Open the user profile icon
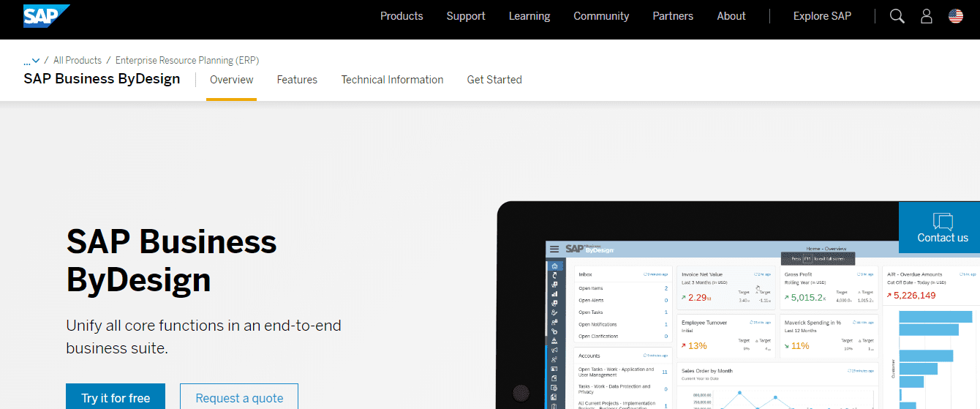Viewport: 980px width, 409px height. coord(927,16)
